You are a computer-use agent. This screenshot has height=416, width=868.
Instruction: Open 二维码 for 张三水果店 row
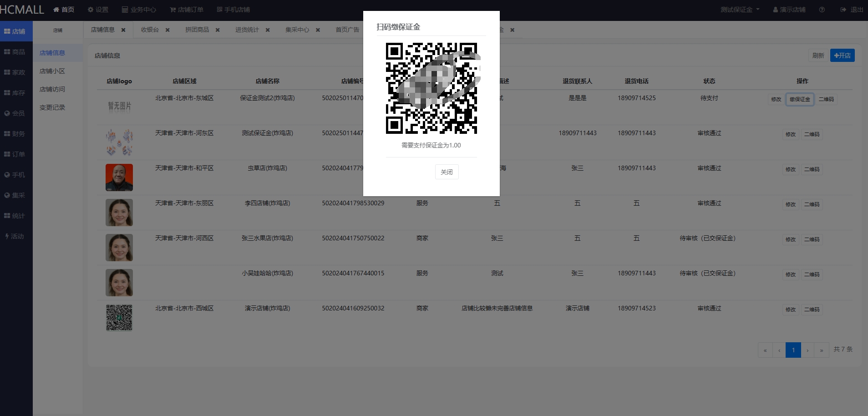812,239
